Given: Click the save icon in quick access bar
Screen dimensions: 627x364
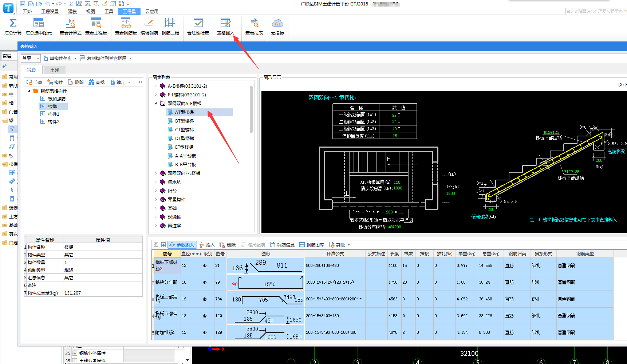Looking at the screenshot, I should 23,4.
